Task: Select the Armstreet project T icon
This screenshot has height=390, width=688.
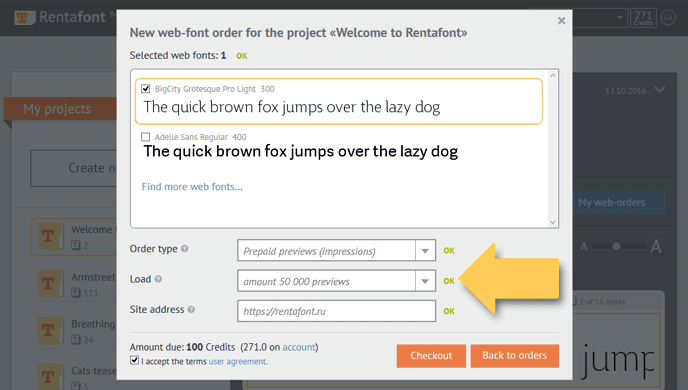Action: pyautogui.click(x=48, y=284)
